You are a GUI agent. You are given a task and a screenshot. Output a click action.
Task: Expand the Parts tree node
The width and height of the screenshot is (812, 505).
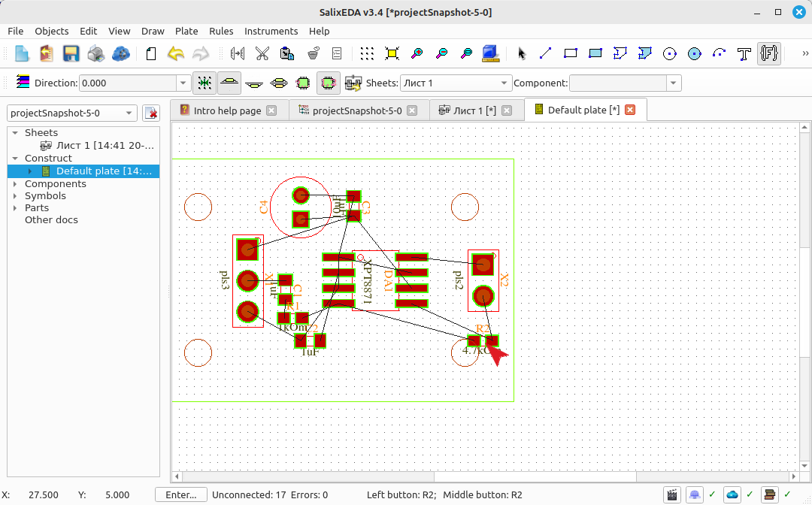[x=15, y=208]
